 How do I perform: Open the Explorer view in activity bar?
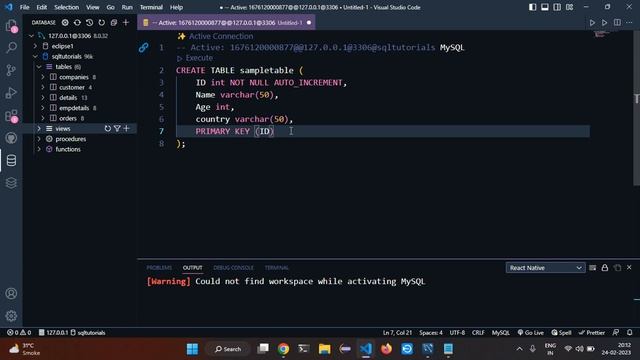click(11, 26)
